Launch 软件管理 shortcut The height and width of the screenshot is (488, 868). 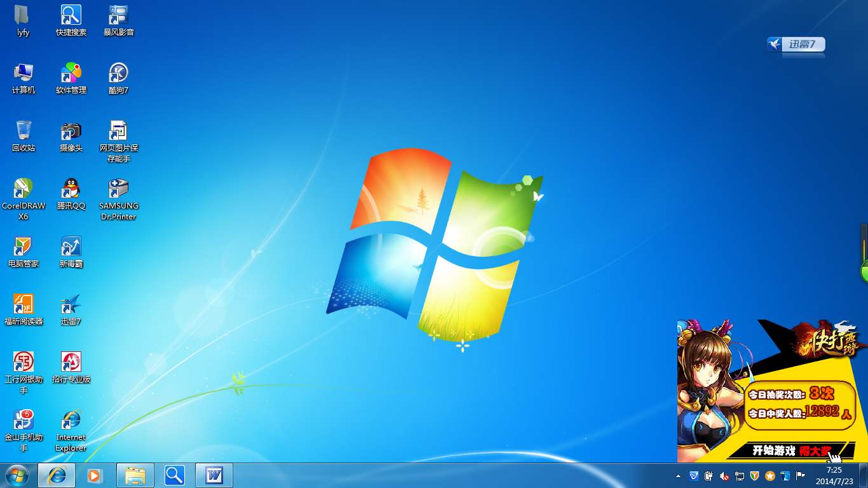point(71,78)
